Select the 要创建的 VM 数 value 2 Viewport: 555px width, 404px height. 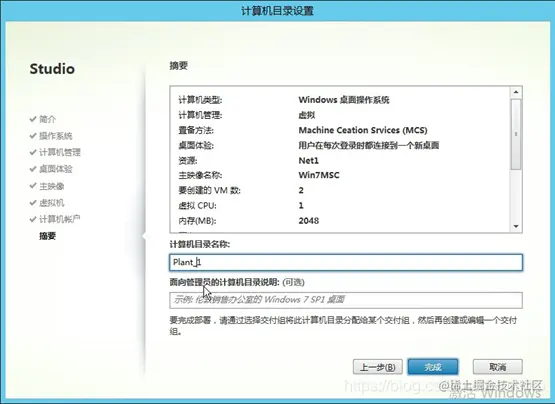(x=301, y=190)
